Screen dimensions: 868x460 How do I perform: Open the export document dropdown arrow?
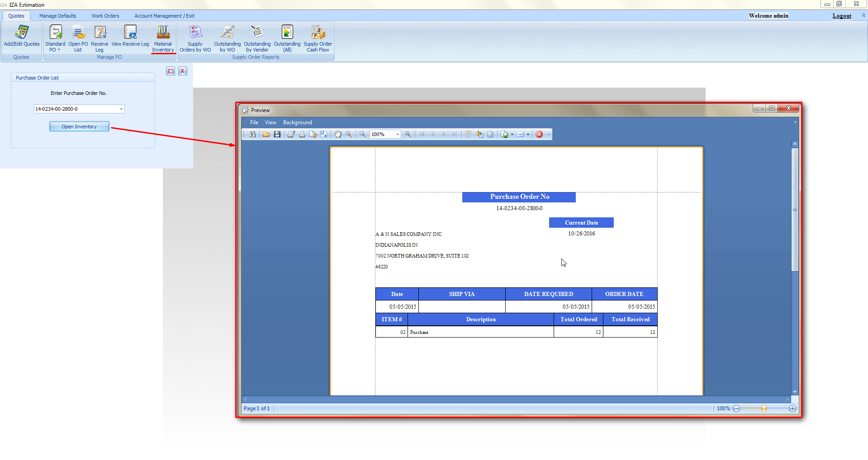click(512, 134)
